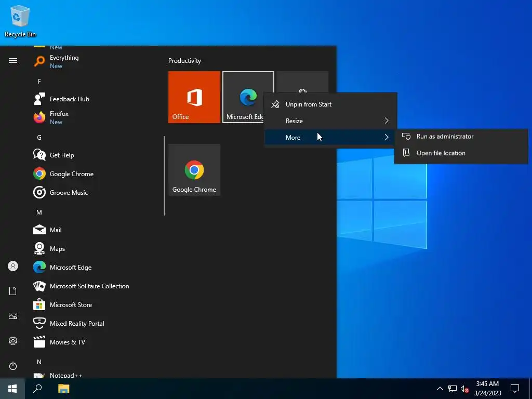The image size is (532, 399).
Task: Jump to letter F section header
Action: point(39,82)
